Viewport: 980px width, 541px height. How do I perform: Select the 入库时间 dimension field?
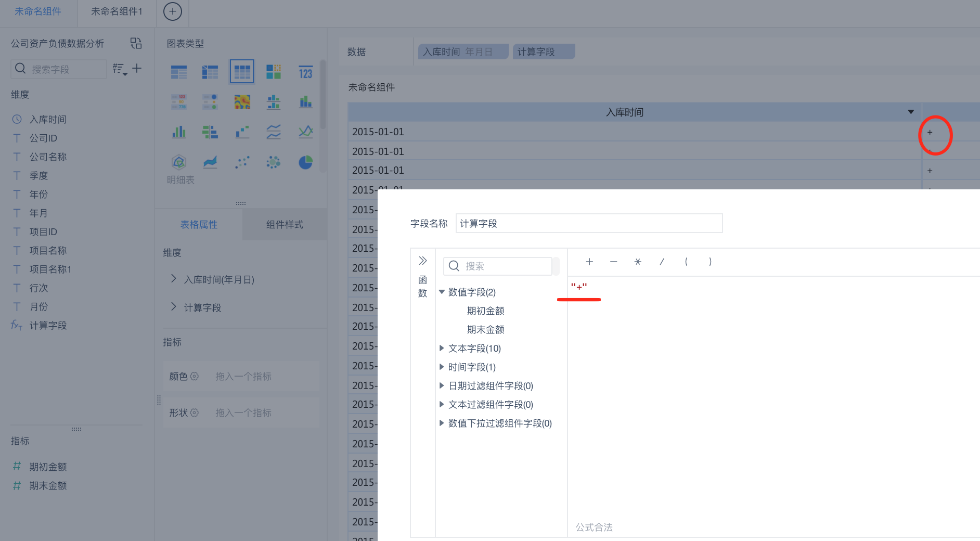click(x=48, y=119)
